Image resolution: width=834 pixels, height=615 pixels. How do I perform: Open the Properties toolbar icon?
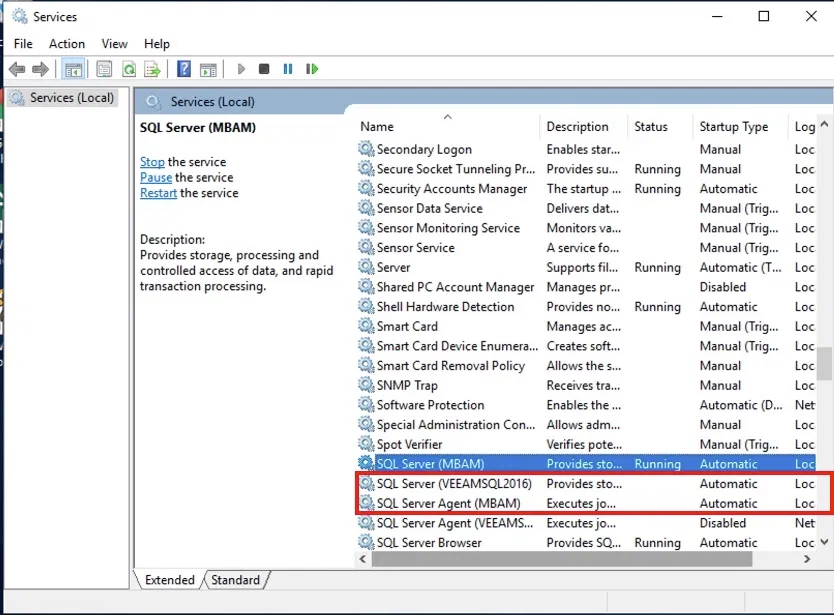(104, 69)
